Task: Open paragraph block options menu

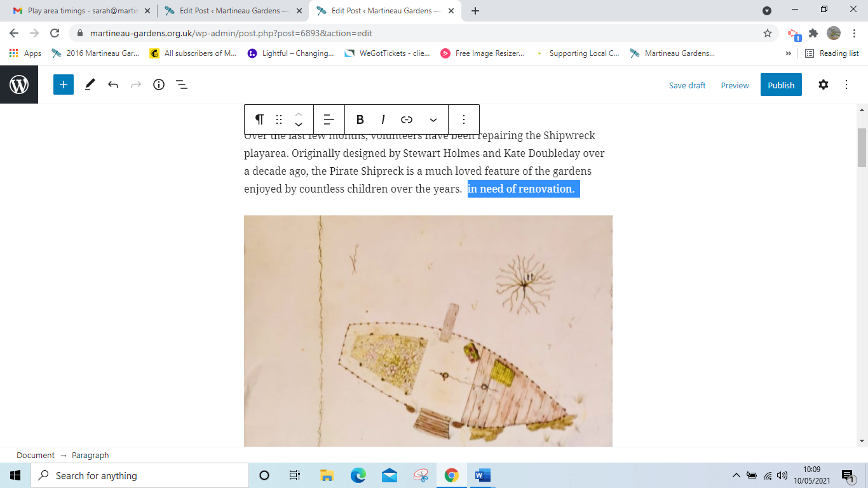Action: 464,119
